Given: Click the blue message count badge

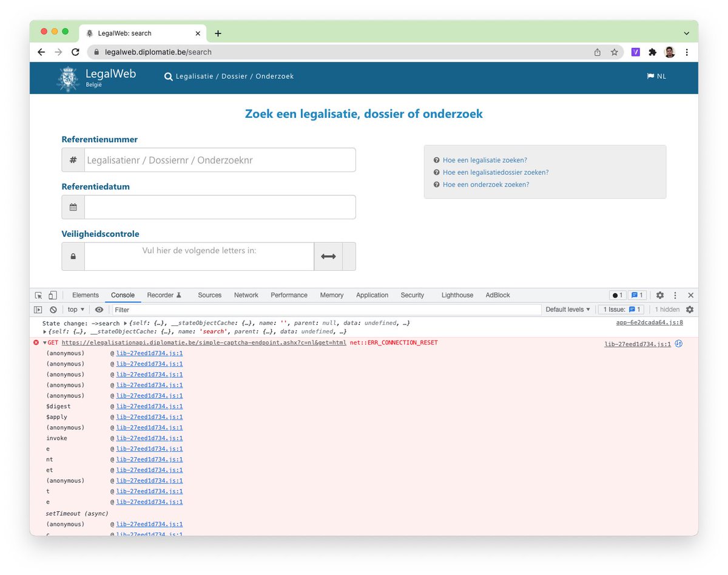Looking at the screenshot, I should [637, 295].
